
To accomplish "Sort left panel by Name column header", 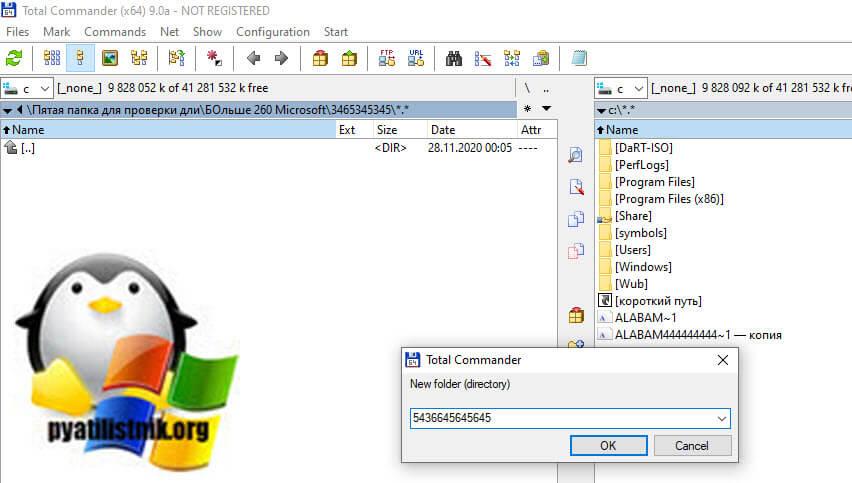I will pyautogui.click(x=168, y=130).
